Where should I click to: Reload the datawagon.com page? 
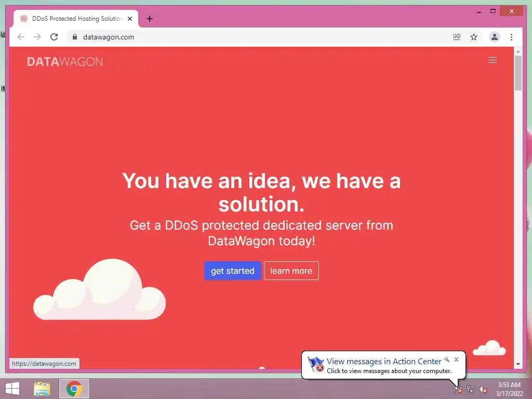coord(54,37)
